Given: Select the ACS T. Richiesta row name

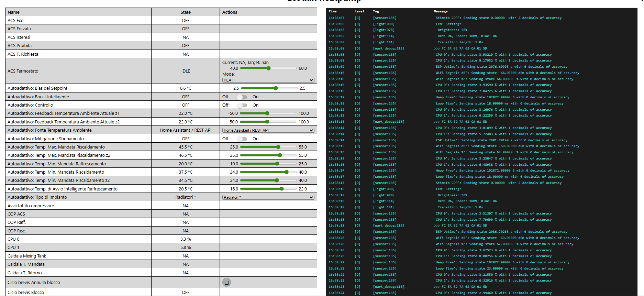Looking at the screenshot, I should (23, 54).
